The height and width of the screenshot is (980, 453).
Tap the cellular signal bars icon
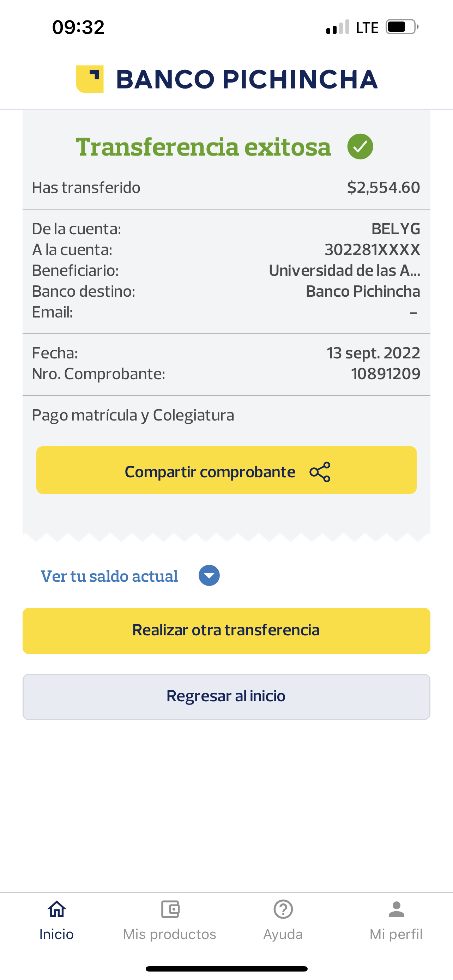(337, 27)
